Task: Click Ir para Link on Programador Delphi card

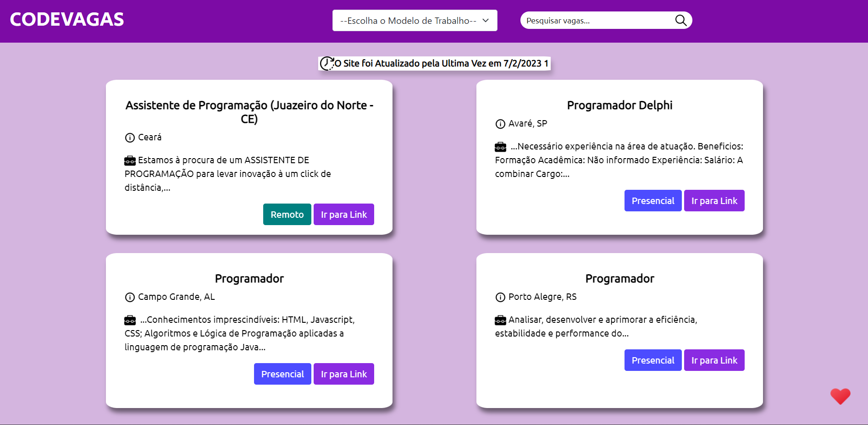Action: 714,200
